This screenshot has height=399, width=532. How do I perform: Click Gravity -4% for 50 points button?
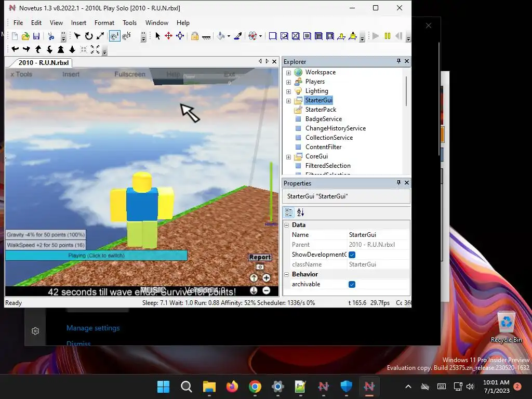click(x=46, y=234)
